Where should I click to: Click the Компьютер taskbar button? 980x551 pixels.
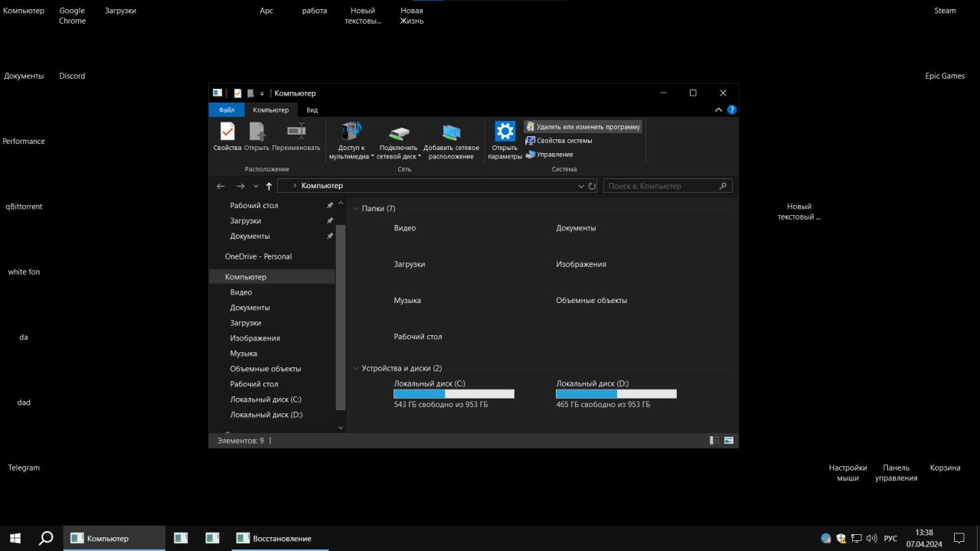(x=114, y=538)
